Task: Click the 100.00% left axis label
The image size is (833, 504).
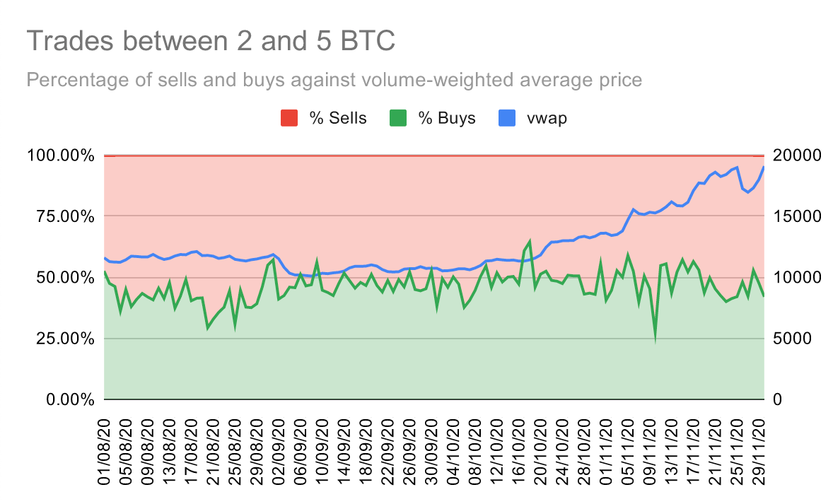Action: 61,156
